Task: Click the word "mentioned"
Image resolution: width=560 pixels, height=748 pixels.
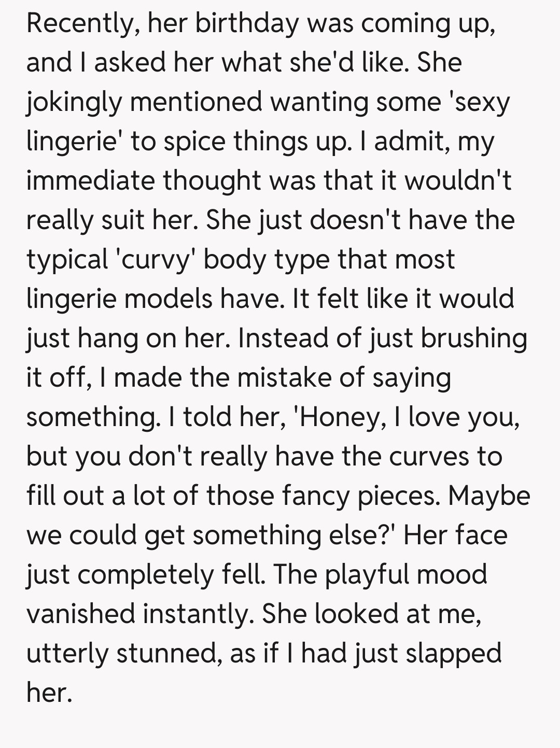Action: pos(196,102)
